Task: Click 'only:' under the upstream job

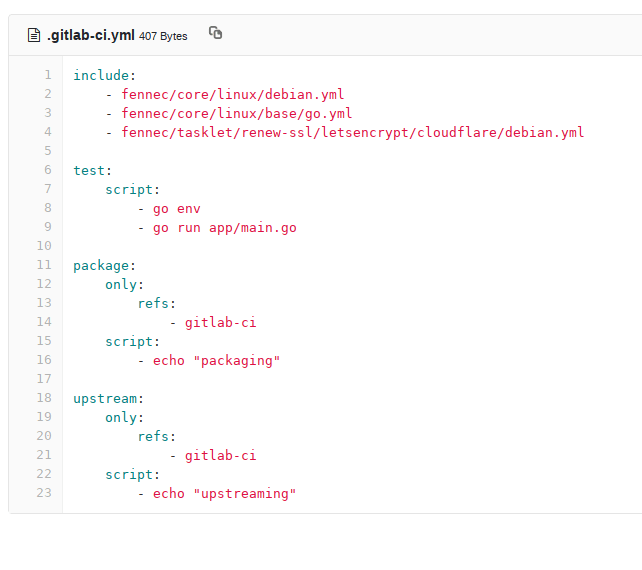Action: 124,418
